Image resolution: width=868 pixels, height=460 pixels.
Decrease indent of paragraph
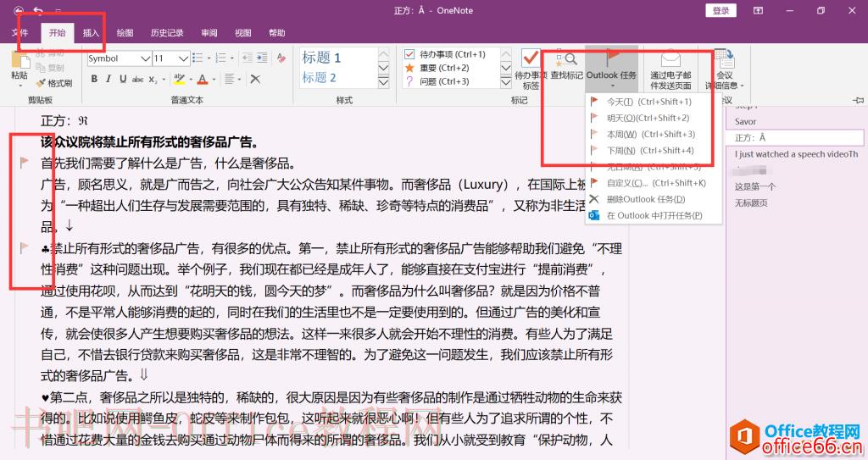click(248, 58)
